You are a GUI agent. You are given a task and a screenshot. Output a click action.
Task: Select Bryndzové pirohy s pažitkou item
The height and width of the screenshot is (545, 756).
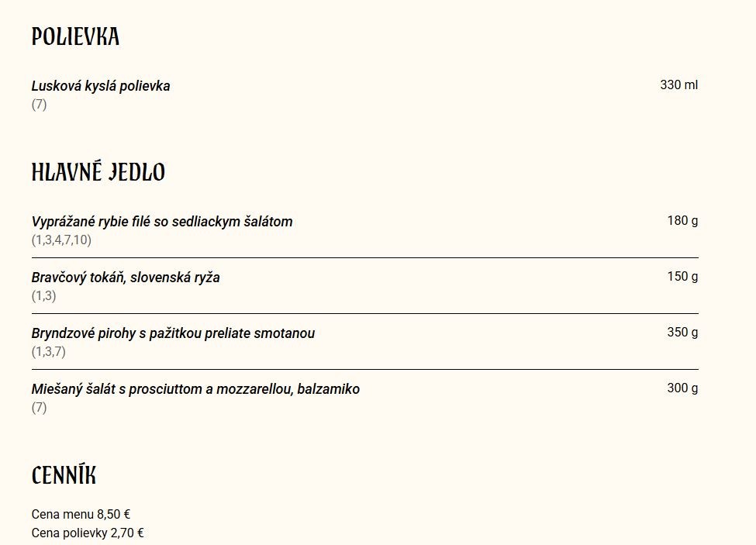click(173, 333)
